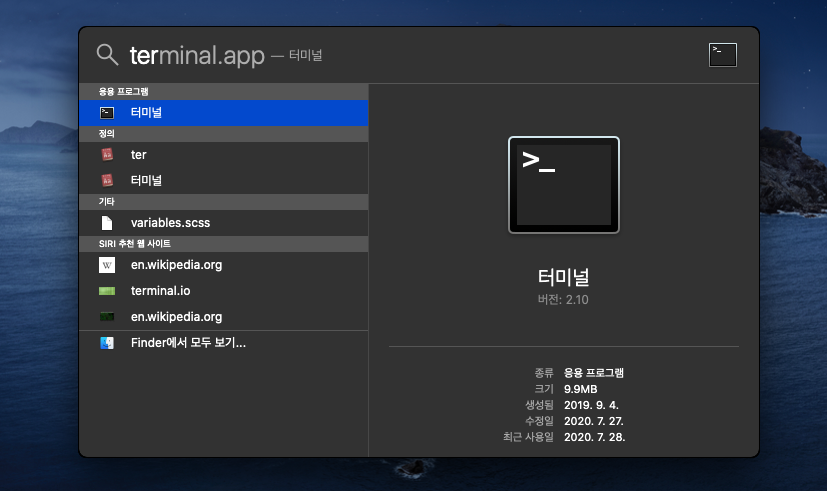Click the dark icon beside last en.wikipedia.org
The image size is (827, 491).
107,317
